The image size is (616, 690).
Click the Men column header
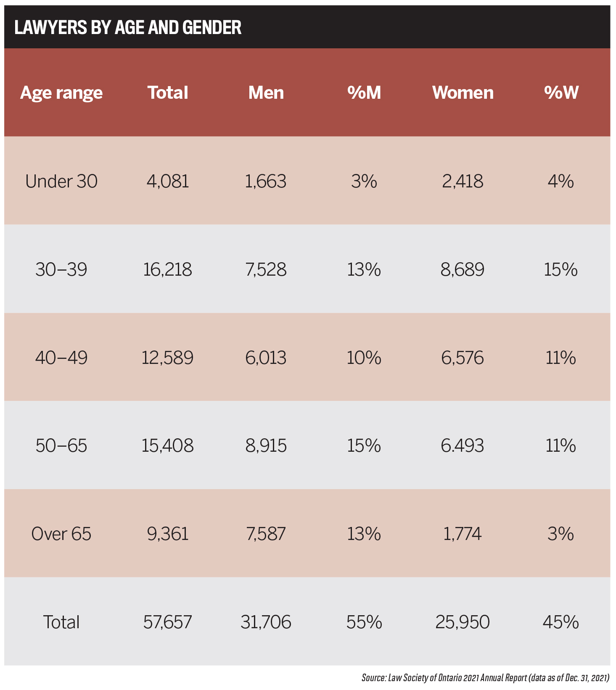coord(266,92)
